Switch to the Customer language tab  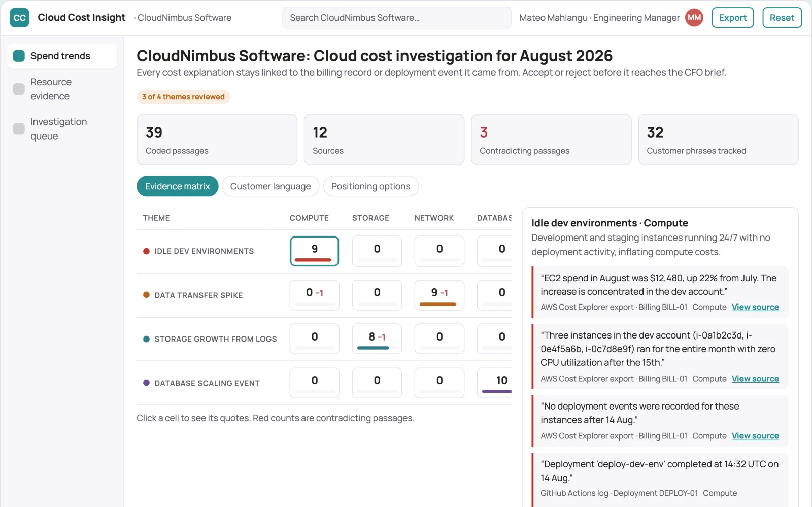click(270, 186)
